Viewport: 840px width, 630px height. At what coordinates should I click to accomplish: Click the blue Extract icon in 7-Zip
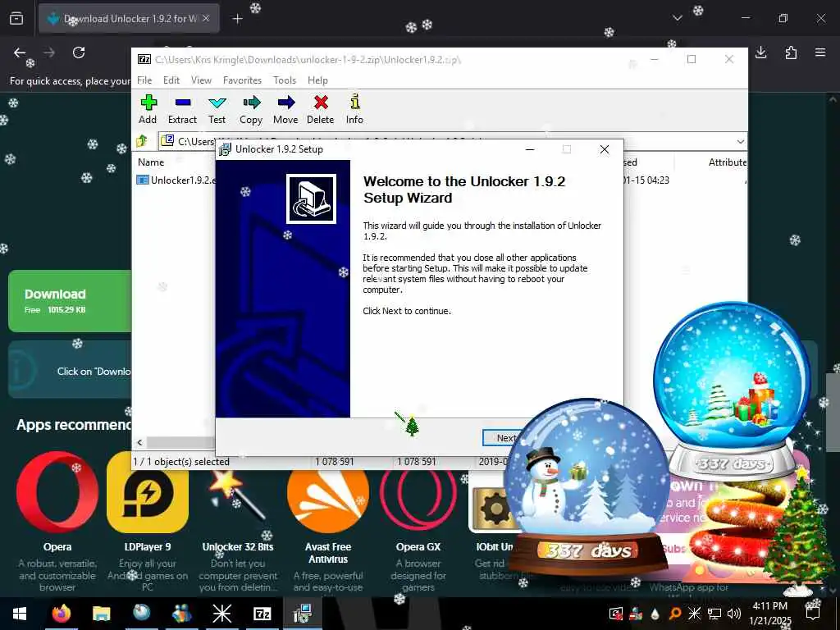tap(183, 103)
